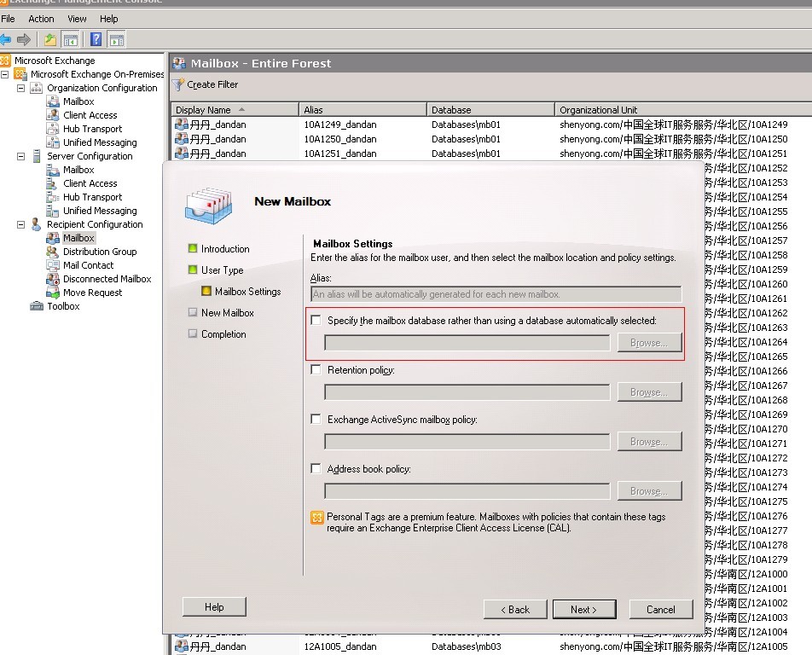
Task: Click the Distribution Group icon
Action: [x=52, y=252]
